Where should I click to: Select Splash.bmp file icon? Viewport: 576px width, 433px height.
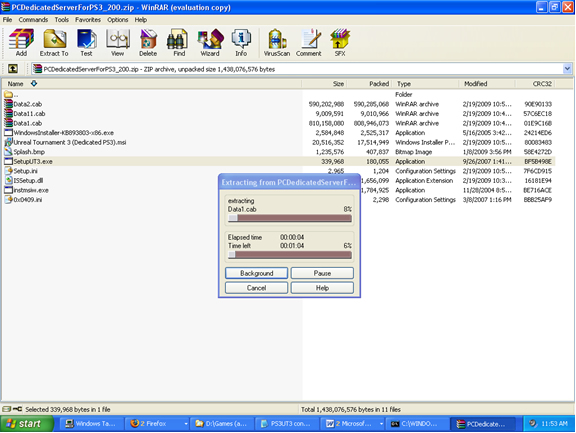8,152
